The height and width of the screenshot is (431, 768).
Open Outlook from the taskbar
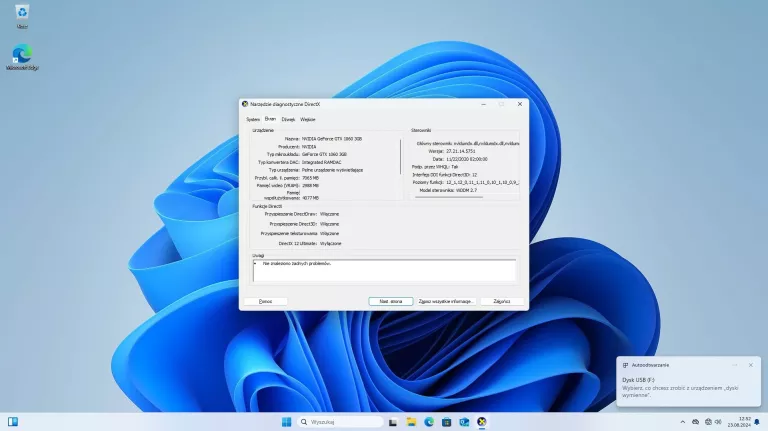pyautogui.click(x=464, y=422)
